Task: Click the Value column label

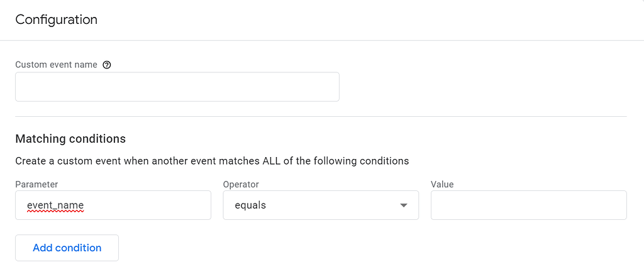Action: pyautogui.click(x=442, y=184)
